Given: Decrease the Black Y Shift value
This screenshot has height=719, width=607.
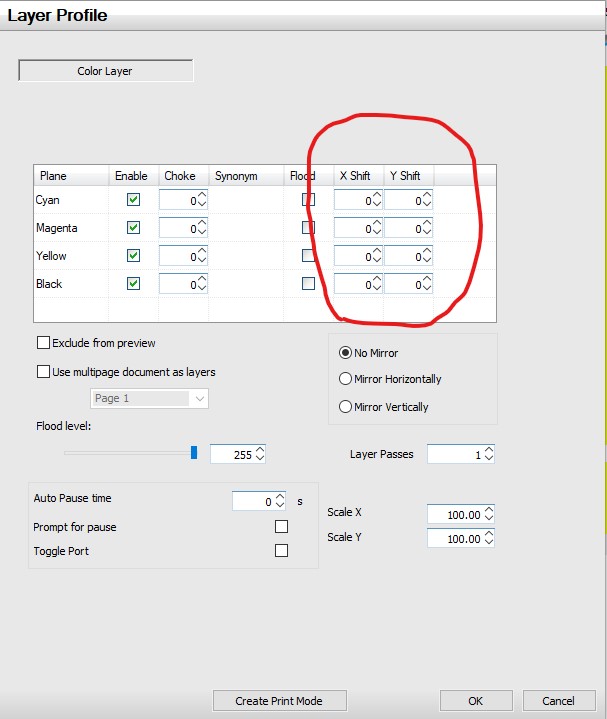Looking at the screenshot, I should (427, 288).
